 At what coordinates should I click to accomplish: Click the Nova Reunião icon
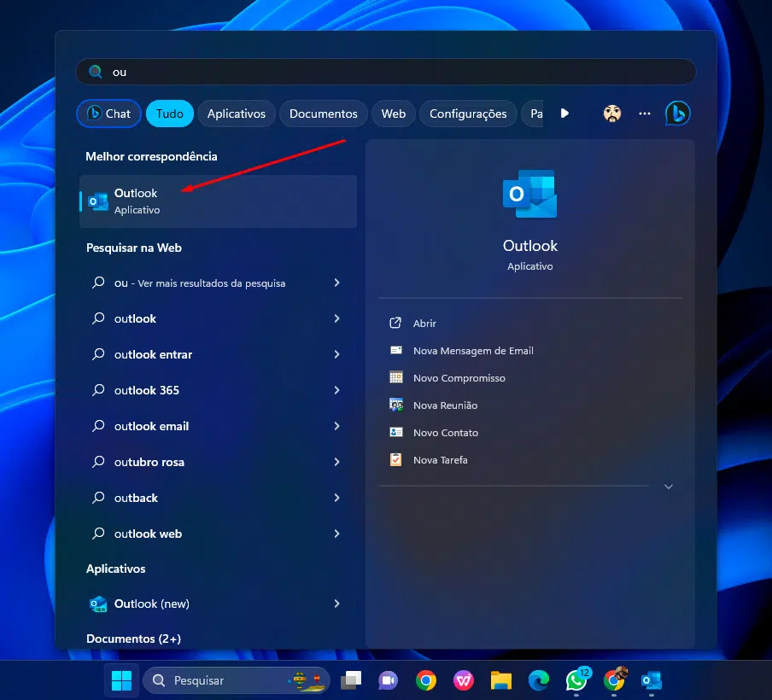(396, 405)
